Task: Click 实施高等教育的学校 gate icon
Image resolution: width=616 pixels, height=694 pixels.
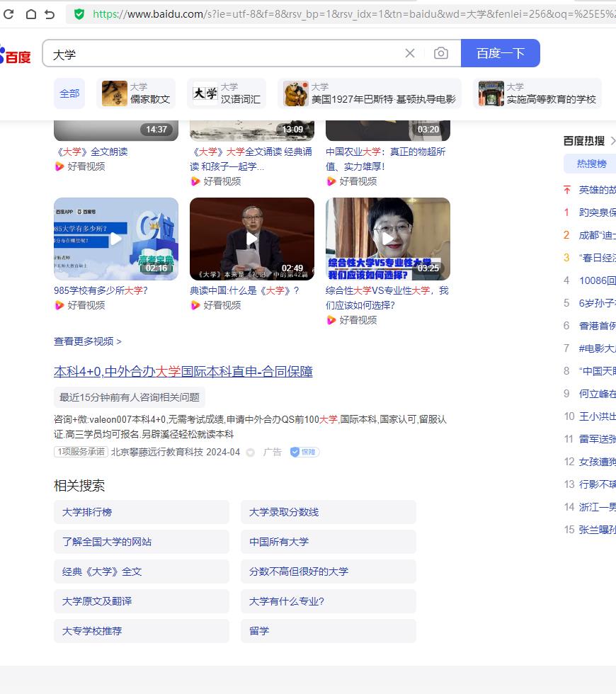Action: 491,93
